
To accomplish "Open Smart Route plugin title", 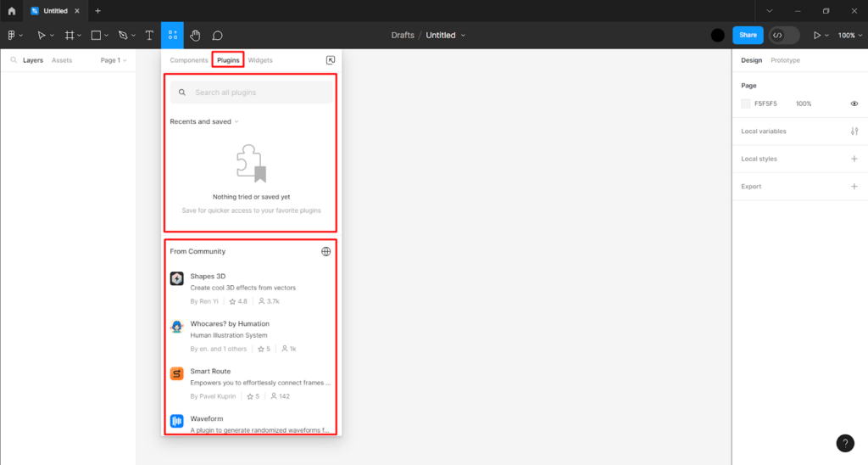I will (x=210, y=372).
